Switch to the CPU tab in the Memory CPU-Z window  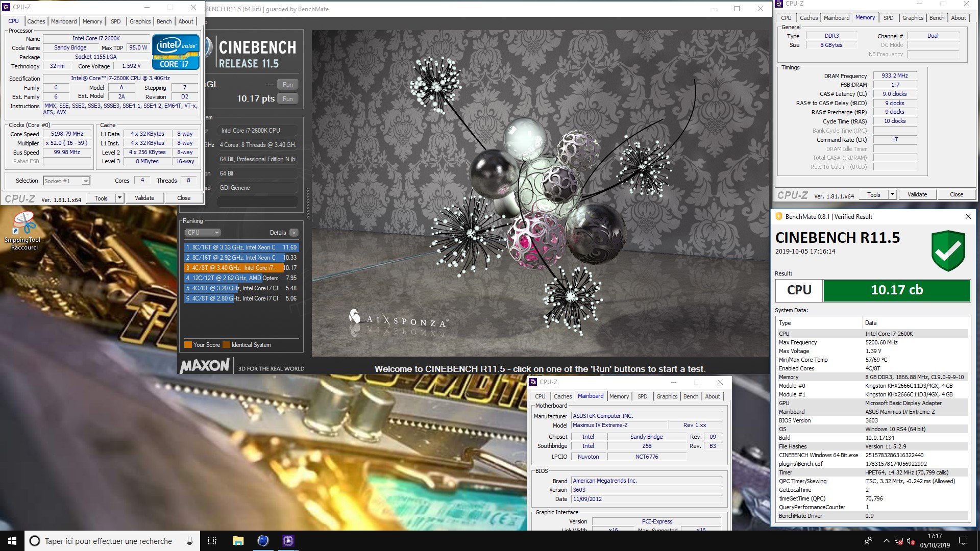pyautogui.click(x=786, y=18)
